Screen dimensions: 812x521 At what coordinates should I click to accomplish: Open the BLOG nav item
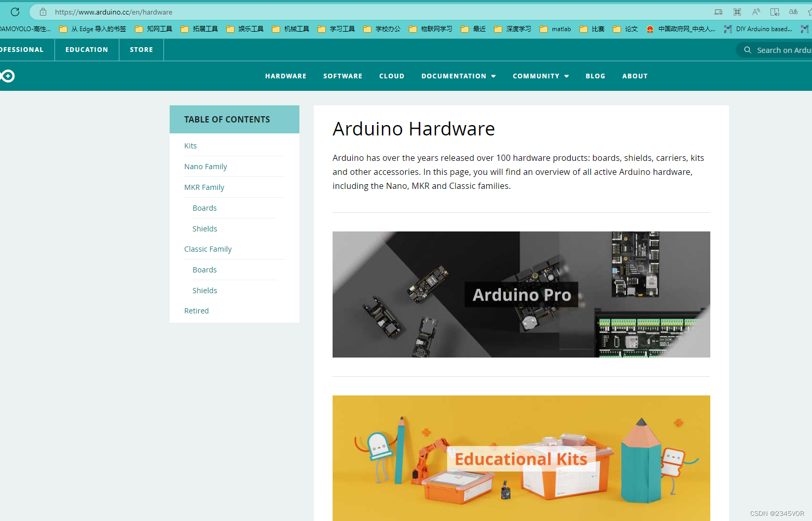click(596, 76)
